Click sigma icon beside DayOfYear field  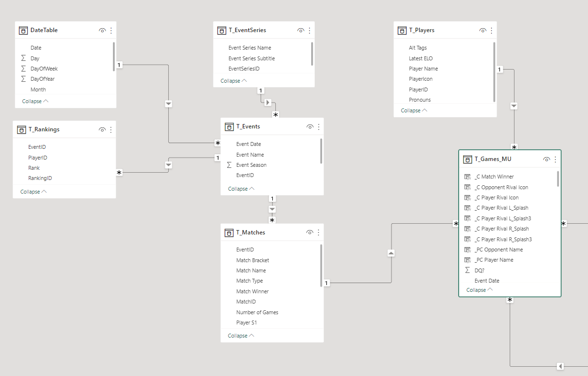[23, 79]
